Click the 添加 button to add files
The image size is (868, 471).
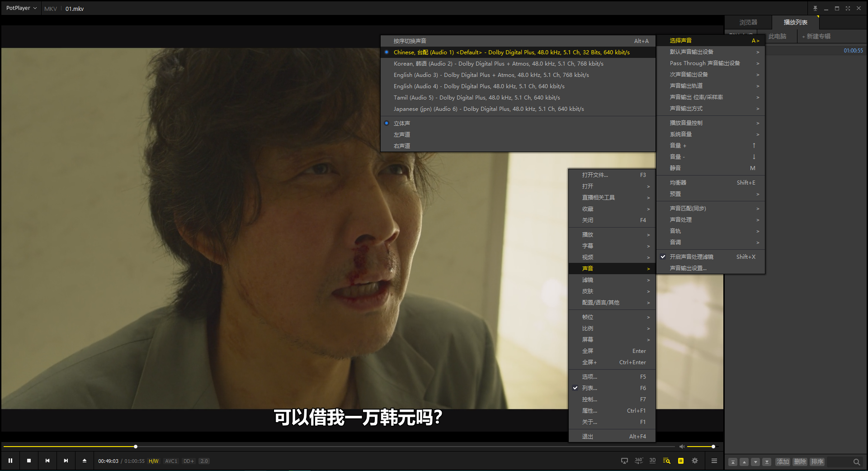(x=783, y=461)
